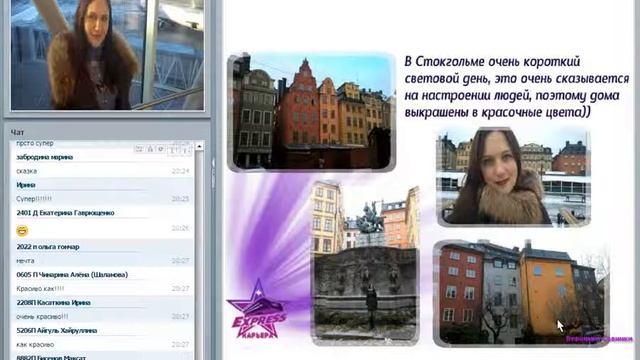Select chat message "сказка"

tap(27, 171)
